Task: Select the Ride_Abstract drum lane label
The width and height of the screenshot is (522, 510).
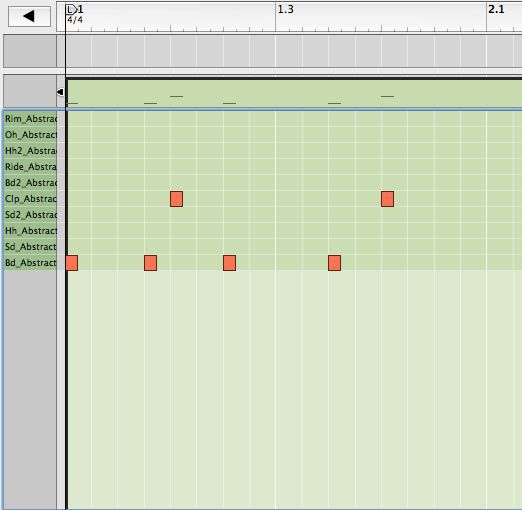Action: tap(31, 167)
